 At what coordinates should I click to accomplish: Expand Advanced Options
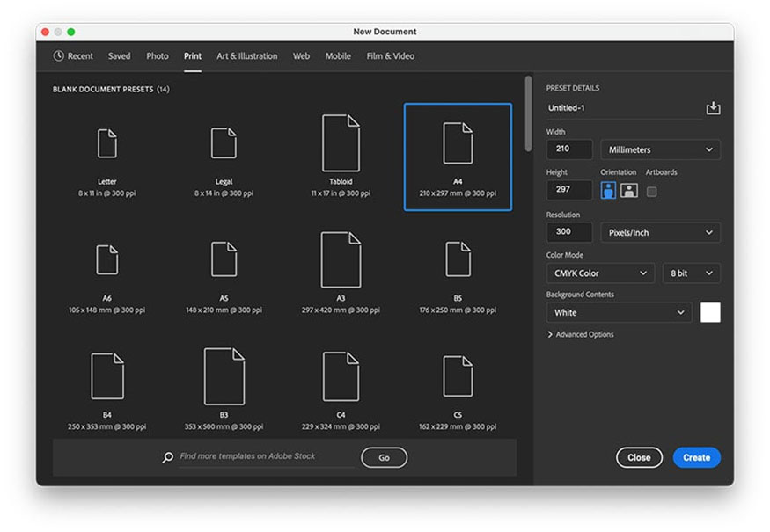(581, 334)
